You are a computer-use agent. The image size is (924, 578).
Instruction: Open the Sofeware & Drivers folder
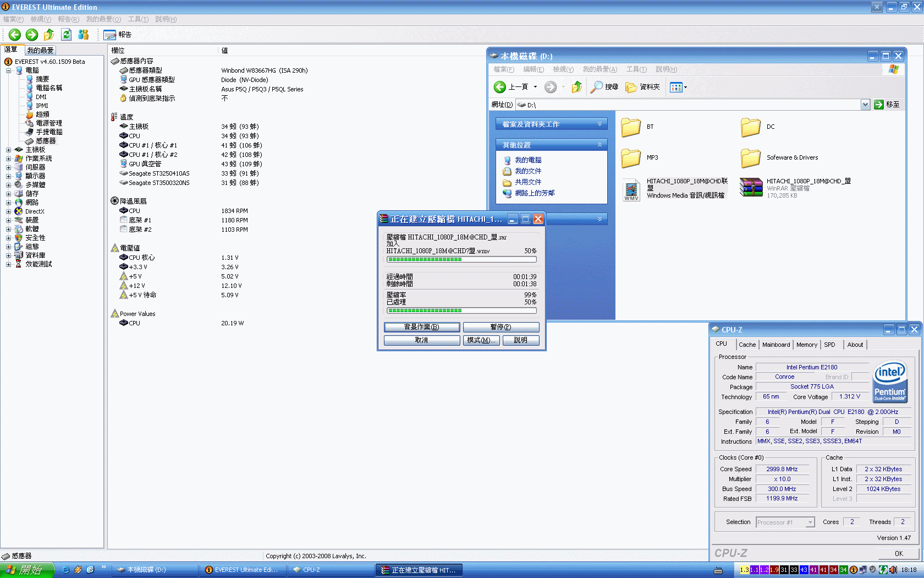tap(751, 158)
